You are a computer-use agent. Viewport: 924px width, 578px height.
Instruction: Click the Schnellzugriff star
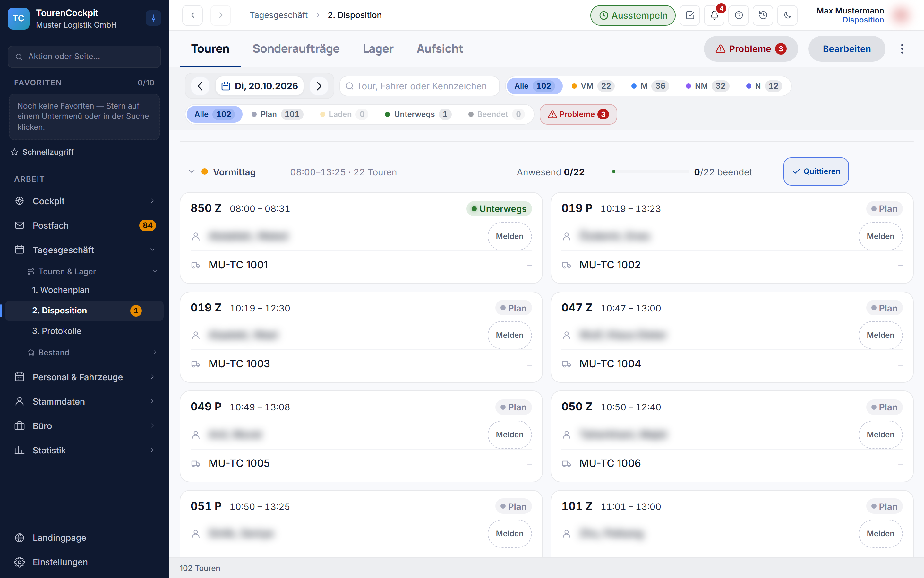(14, 152)
